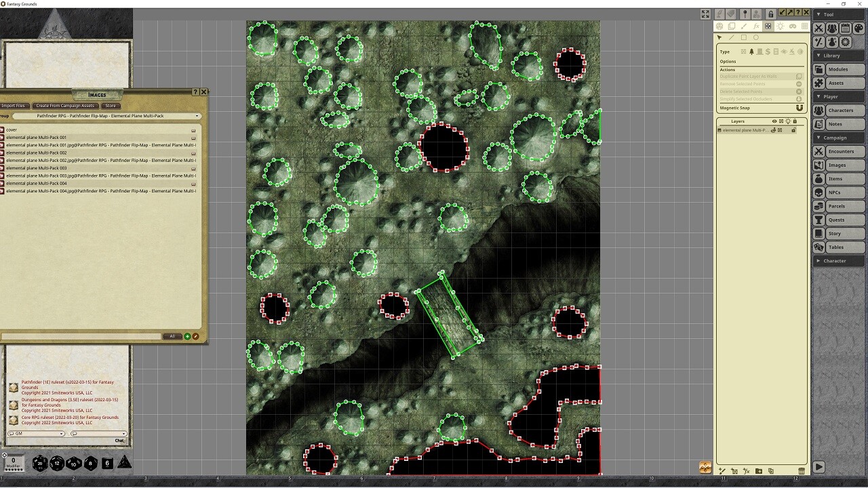Viewport: 868px width, 488px height.
Task: Click the Create From Campaign Assets button
Action: pyautogui.click(x=64, y=106)
